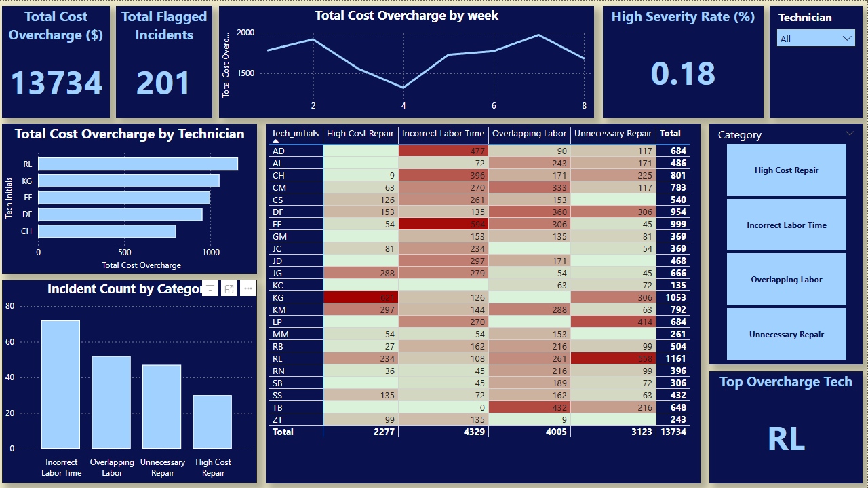Screen dimensions: 868x488
Task: Click the Total Flagged Incidents card
Action: click(x=163, y=61)
